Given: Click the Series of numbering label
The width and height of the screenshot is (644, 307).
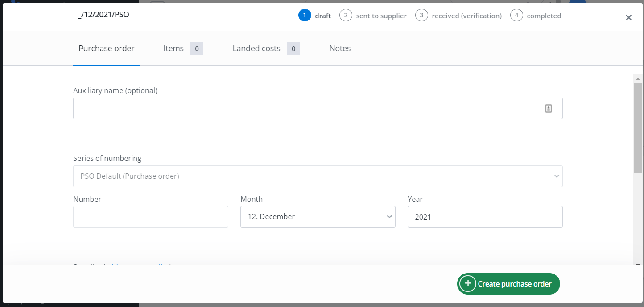Looking at the screenshot, I should 107,158.
